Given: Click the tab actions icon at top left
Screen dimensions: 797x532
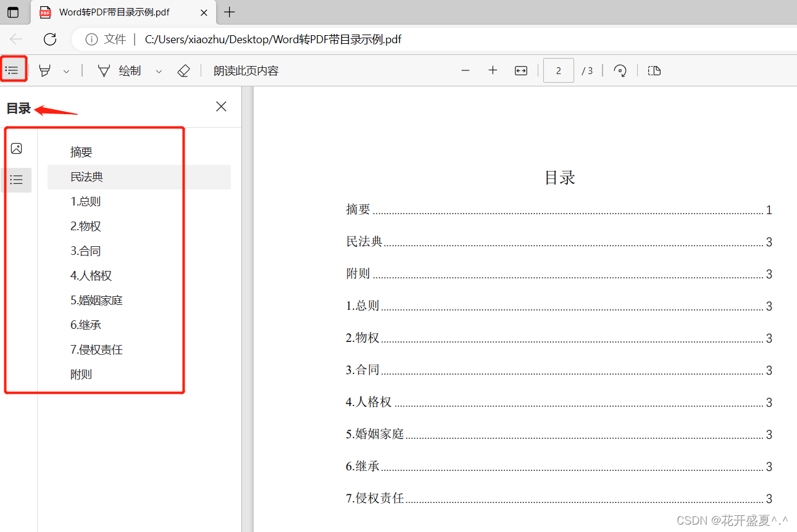Looking at the screenshot, I should 13,12.
